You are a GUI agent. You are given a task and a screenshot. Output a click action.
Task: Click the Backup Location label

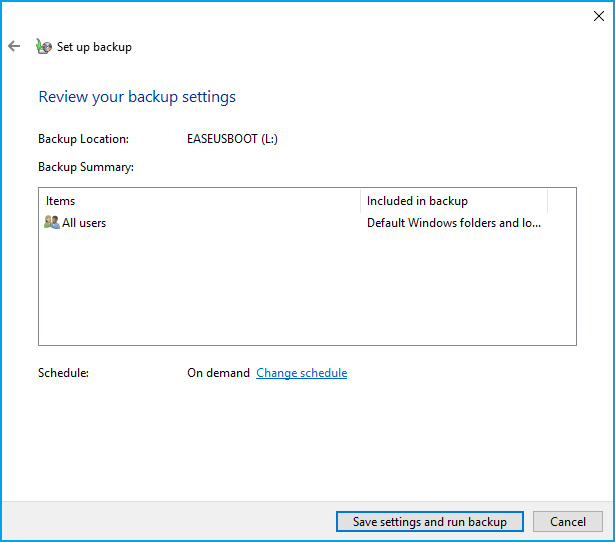click(83, 139)
